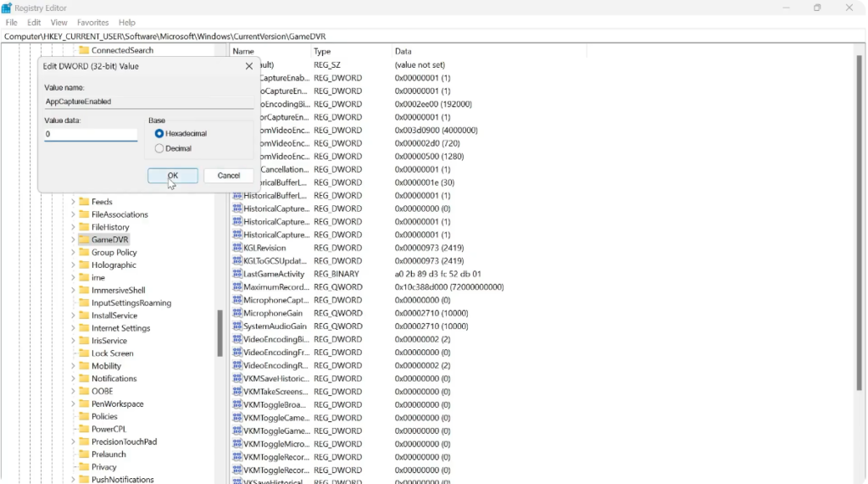Viewport: 868px width, 484px height.
Task: Click the Notifications folder icon
Action: coord(84,378)
